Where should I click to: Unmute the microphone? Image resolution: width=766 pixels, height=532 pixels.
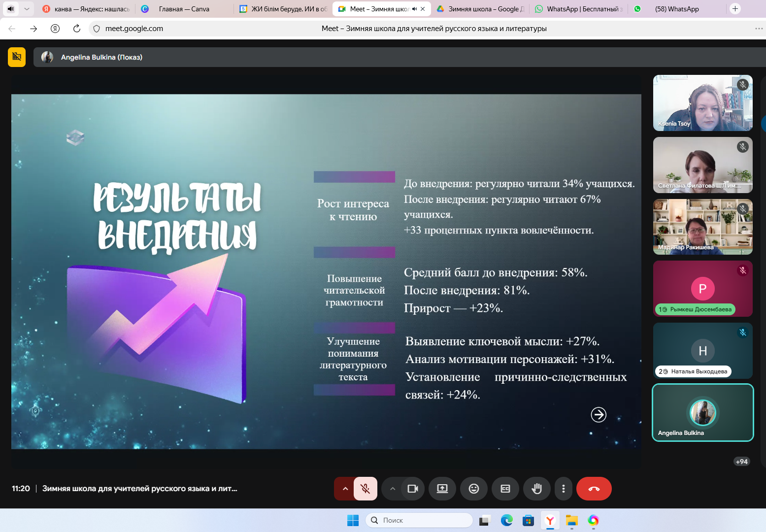(365, 489)
